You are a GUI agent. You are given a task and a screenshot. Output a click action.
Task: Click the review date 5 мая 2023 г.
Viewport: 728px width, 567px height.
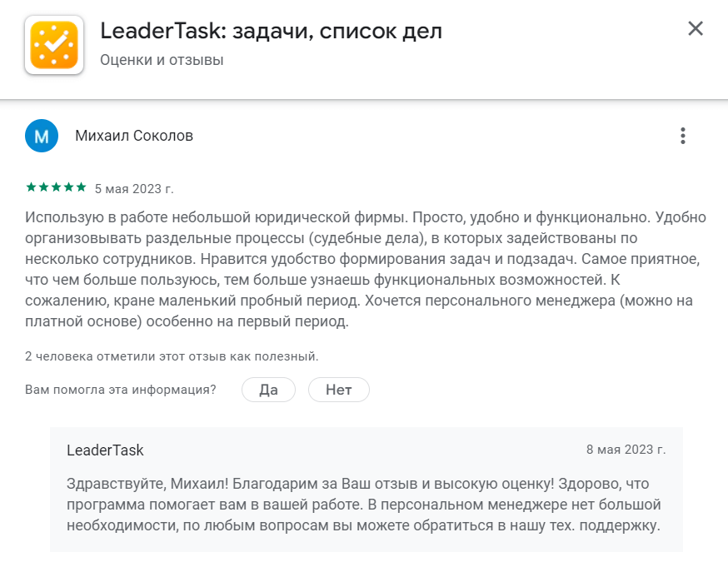[x=135, y=187]
